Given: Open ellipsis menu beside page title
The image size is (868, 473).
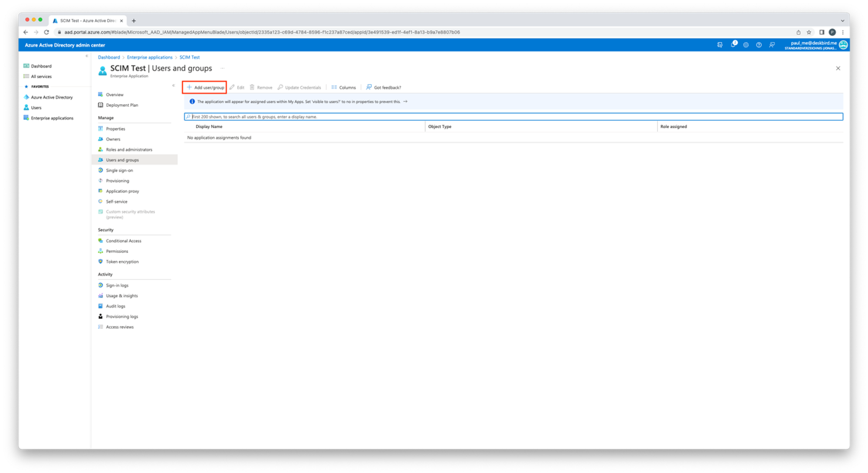Looking at the screenshot, I should 223,68.
